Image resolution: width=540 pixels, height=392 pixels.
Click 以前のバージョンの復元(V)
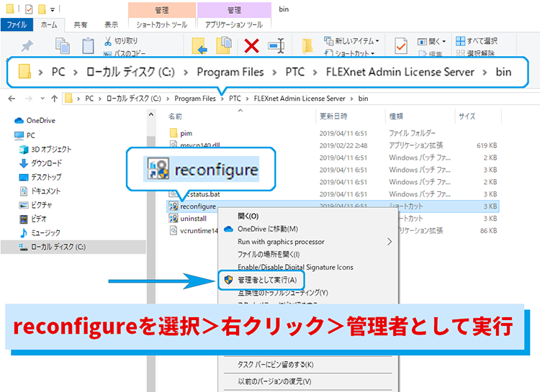tap(274, 381)
